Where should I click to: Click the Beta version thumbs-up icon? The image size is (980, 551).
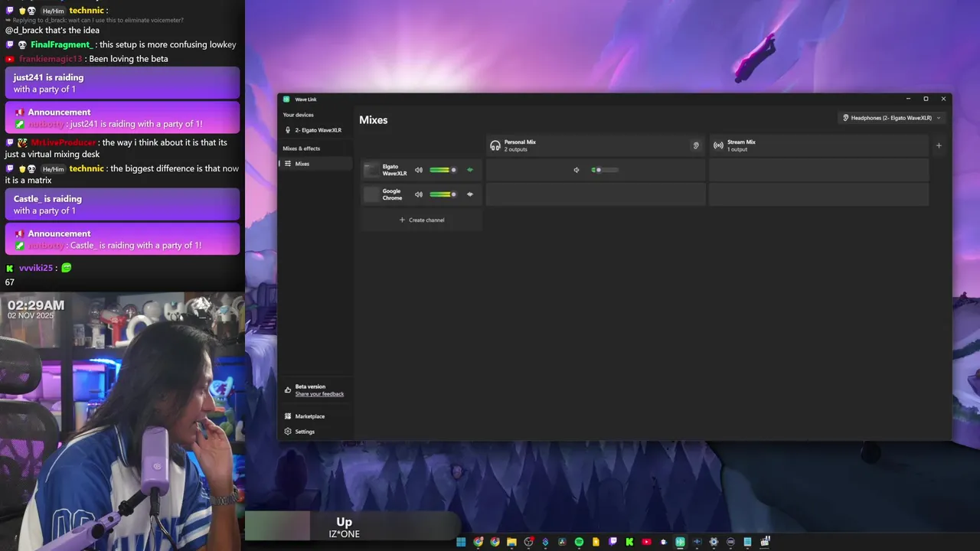click(288, 390)
